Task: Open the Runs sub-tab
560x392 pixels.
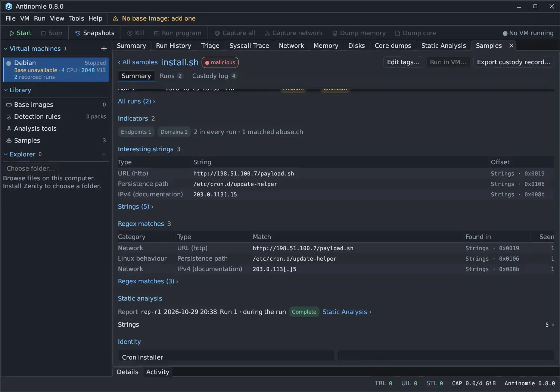Action: [171, 76]
